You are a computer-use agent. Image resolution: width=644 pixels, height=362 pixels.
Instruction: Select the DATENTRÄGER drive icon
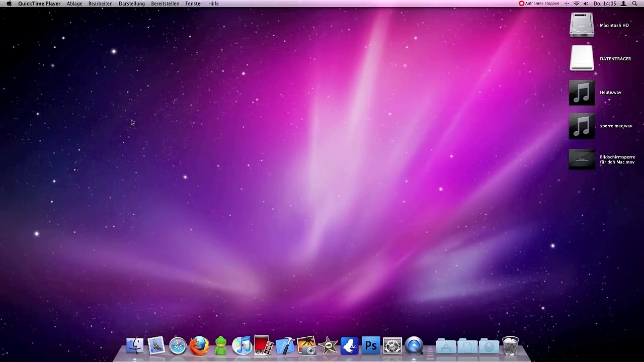(x=582, y=59)
